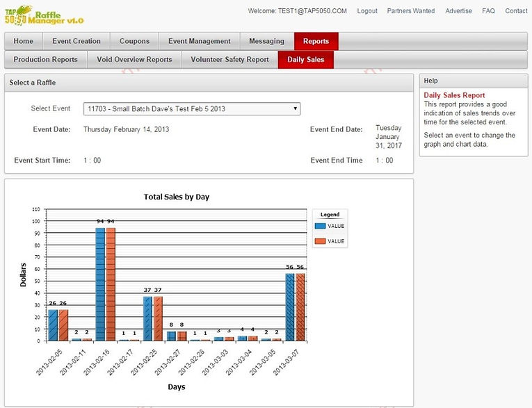Click the blue VALUE legend swatch

pyautogui.click(x=320, y=226)
